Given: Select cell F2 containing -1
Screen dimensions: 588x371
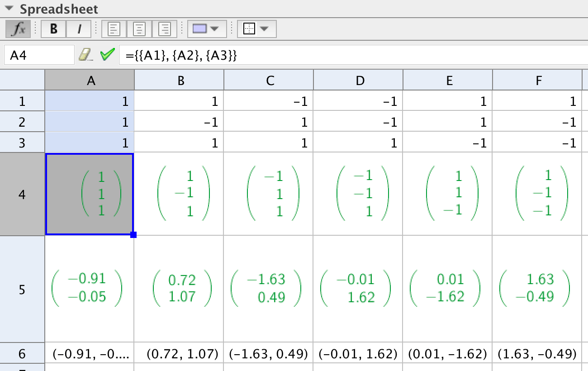Looking at the screenshot, I should tap(537, 122).
